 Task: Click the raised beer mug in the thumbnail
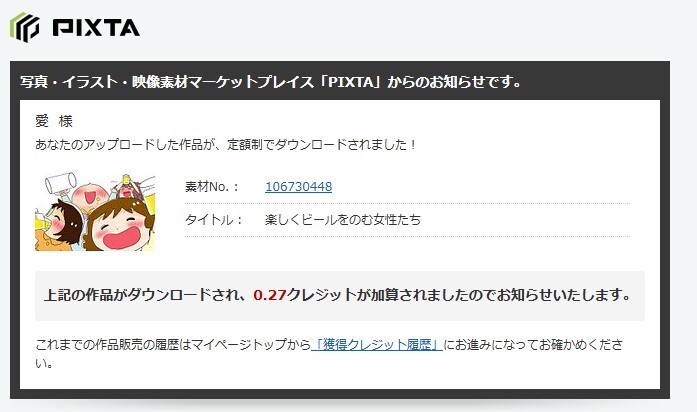[x=60, y=183]
